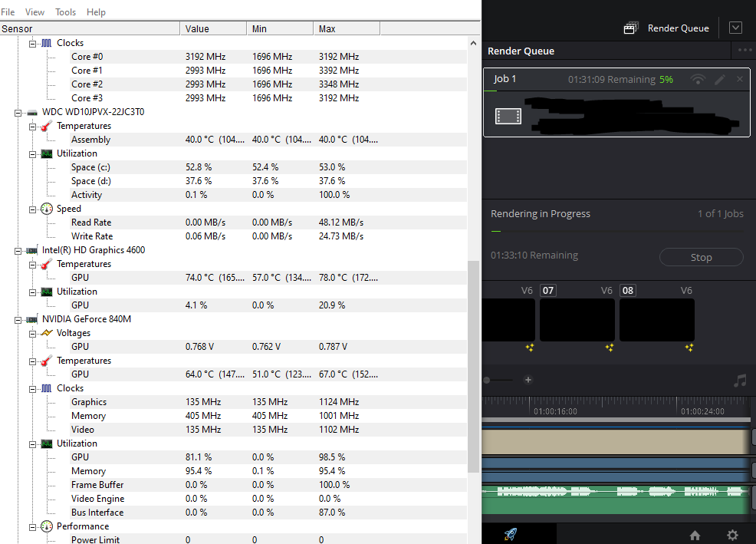The width and height of the screenshot is (756, 544).
Task: Open the Tools menu
Action: click(x=66, y=12)
